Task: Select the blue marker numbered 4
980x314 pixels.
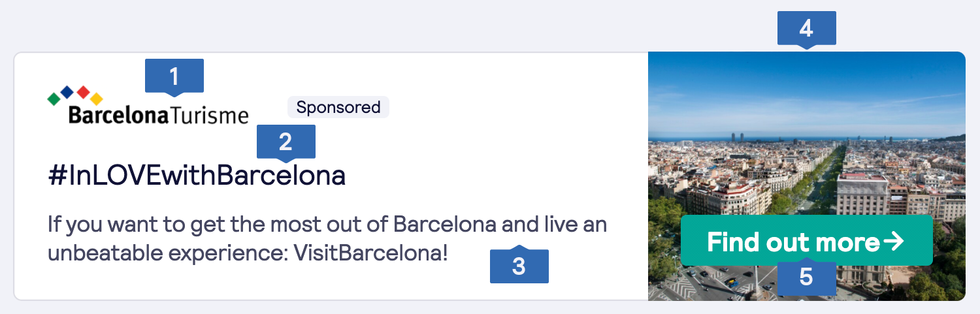Action: pyautogui.click(x=806, y=28)
